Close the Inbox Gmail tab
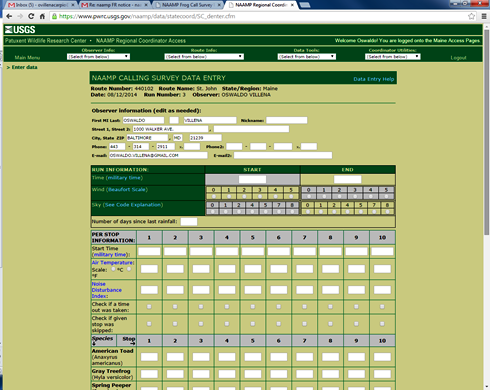This screenshot has width=490, height=390. click(73, 5)
